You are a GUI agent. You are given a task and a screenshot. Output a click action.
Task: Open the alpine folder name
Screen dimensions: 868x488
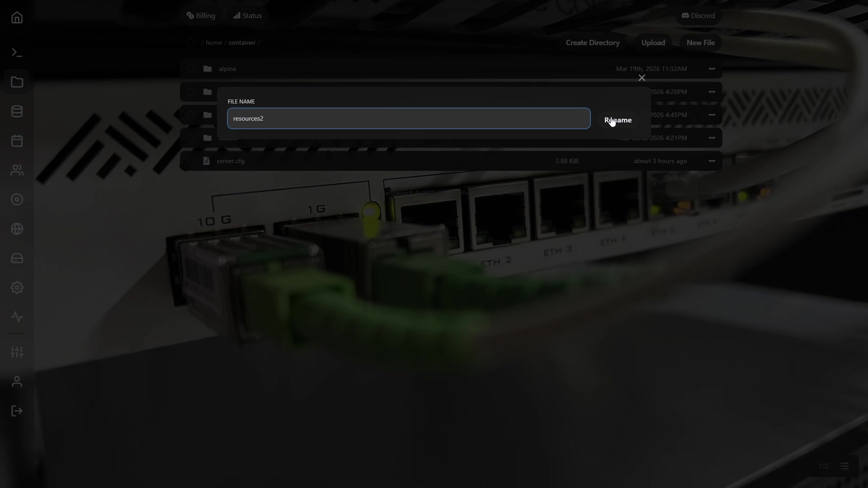tap(227, 69)
